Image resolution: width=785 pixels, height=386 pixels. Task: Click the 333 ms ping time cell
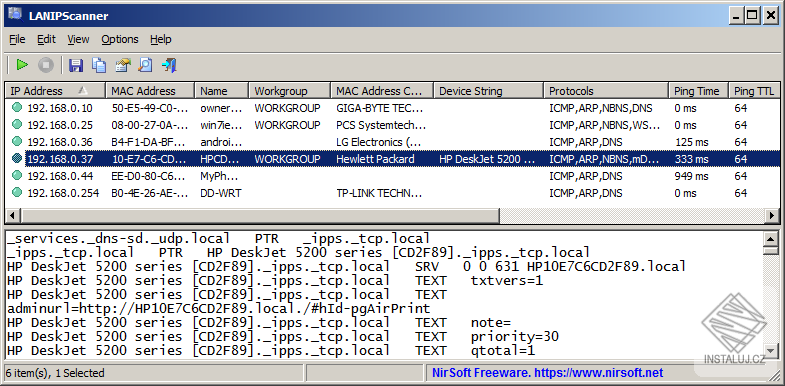[692, 159]
